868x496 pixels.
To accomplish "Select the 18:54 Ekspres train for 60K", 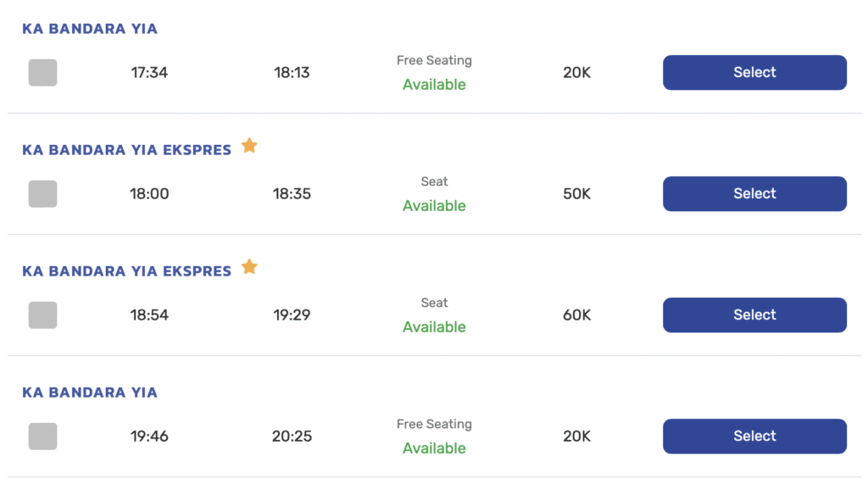I will pyautogui.click(x=754, y=315).
